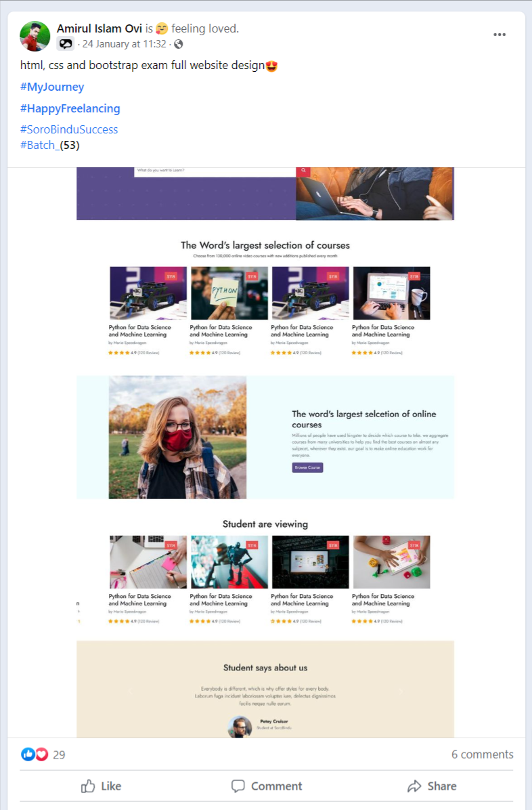Click the blue thumbs-up reaction icon
Screen dimensions: 532x810
point(28,754)
